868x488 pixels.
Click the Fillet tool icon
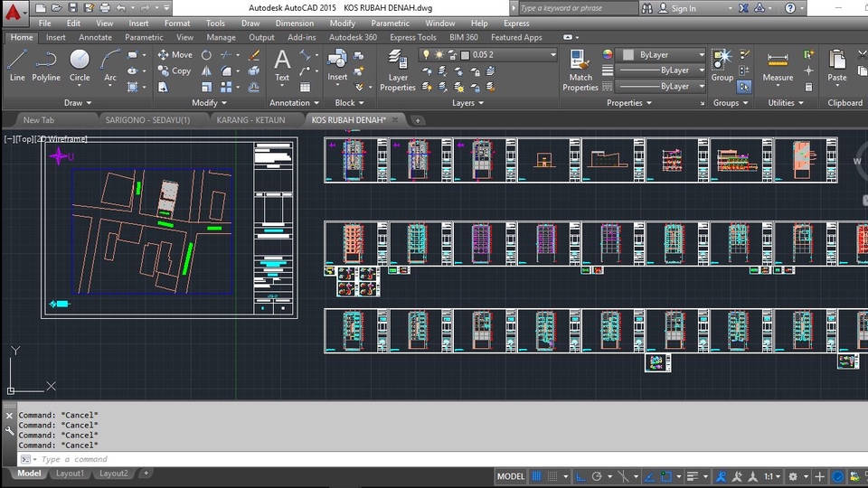pos(226,70)
